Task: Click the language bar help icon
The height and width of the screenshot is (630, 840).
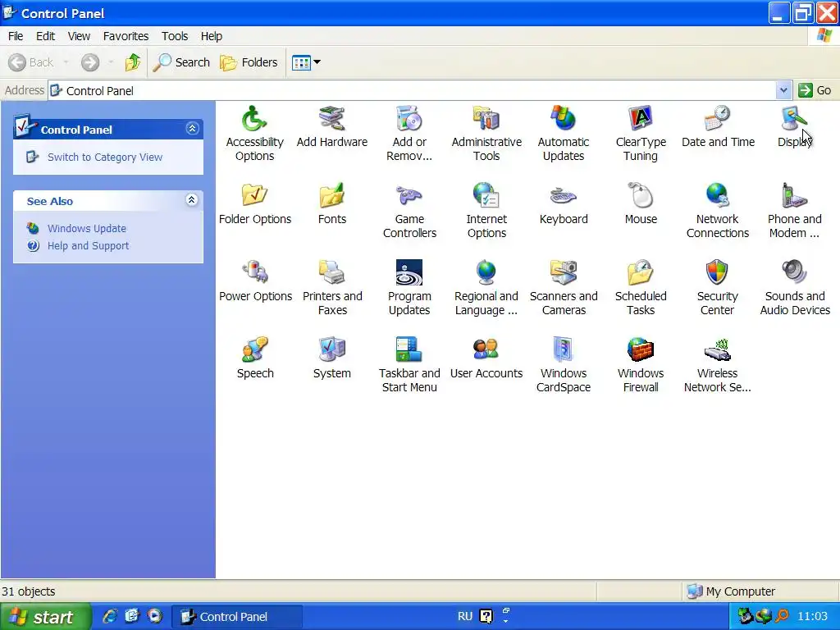Action: coord(486,617)
